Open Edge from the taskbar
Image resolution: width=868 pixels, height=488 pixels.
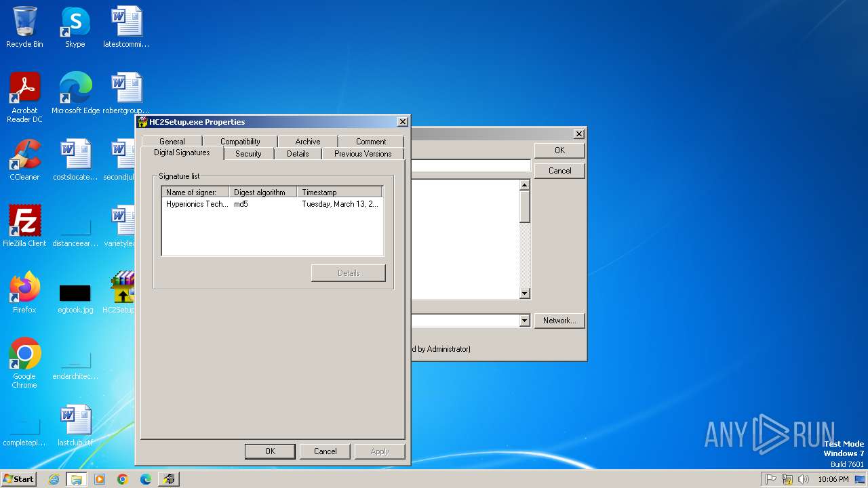146,479
